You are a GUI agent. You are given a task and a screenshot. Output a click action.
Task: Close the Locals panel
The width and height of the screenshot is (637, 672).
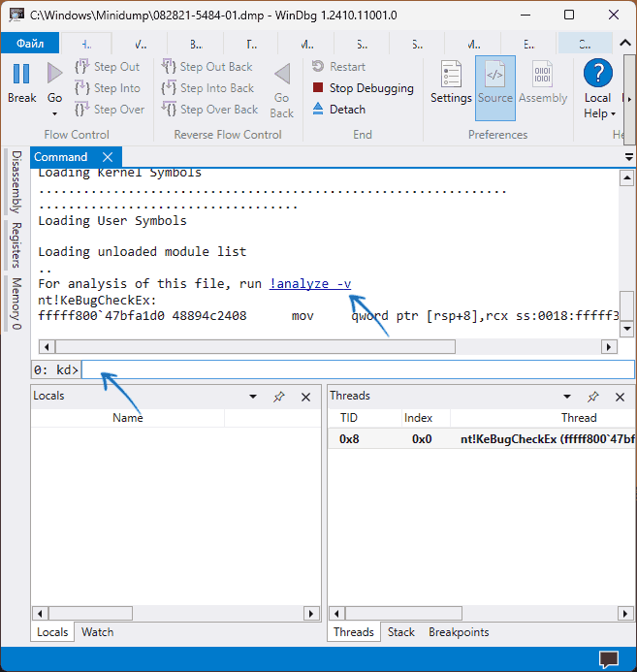click(x=305, y=397)
